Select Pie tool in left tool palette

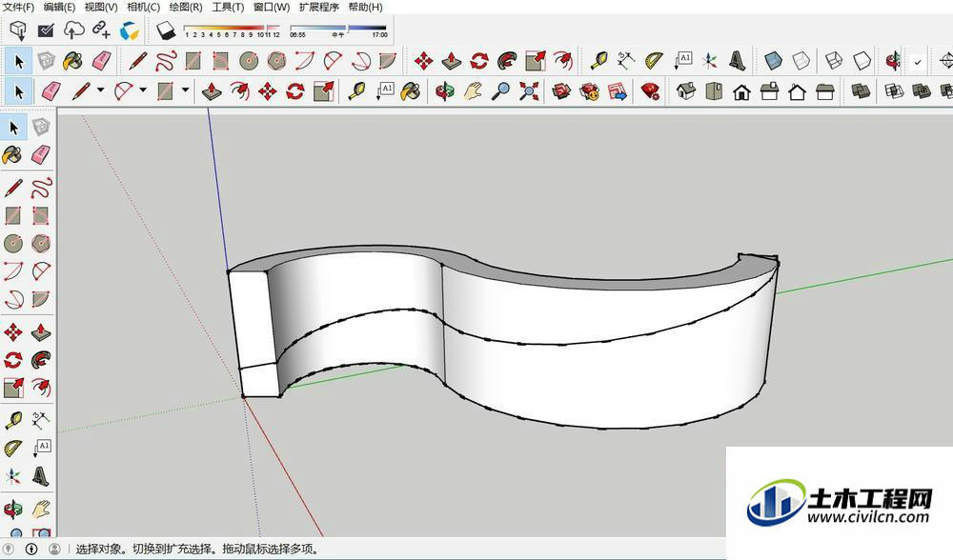[41, 299]
